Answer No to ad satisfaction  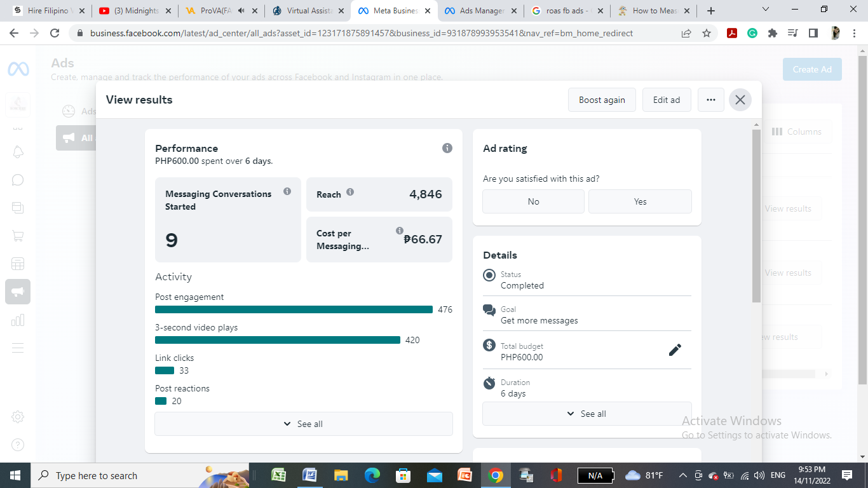point(533,201)
